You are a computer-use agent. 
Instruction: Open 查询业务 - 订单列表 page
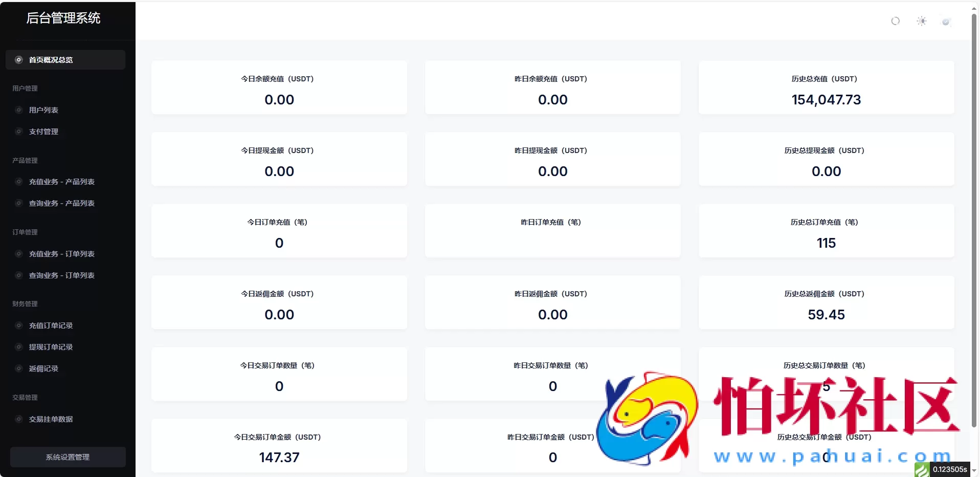click(x=61, y=275)
